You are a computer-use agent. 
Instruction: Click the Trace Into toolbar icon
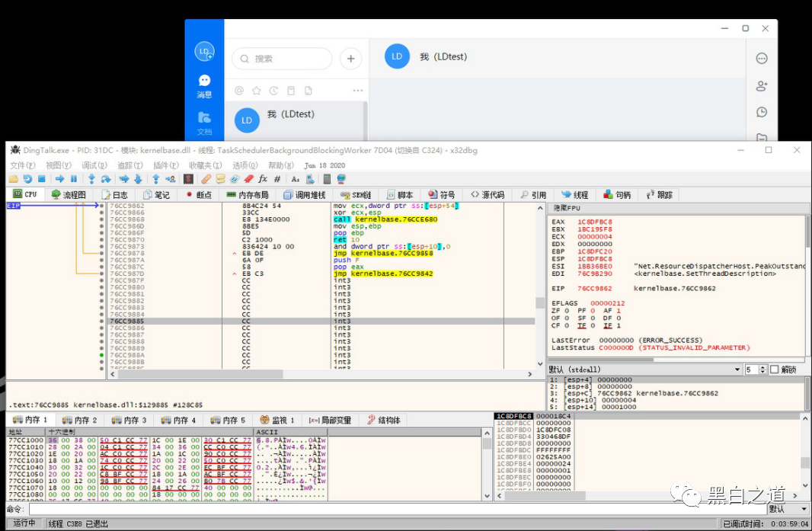tap(123, 179)
